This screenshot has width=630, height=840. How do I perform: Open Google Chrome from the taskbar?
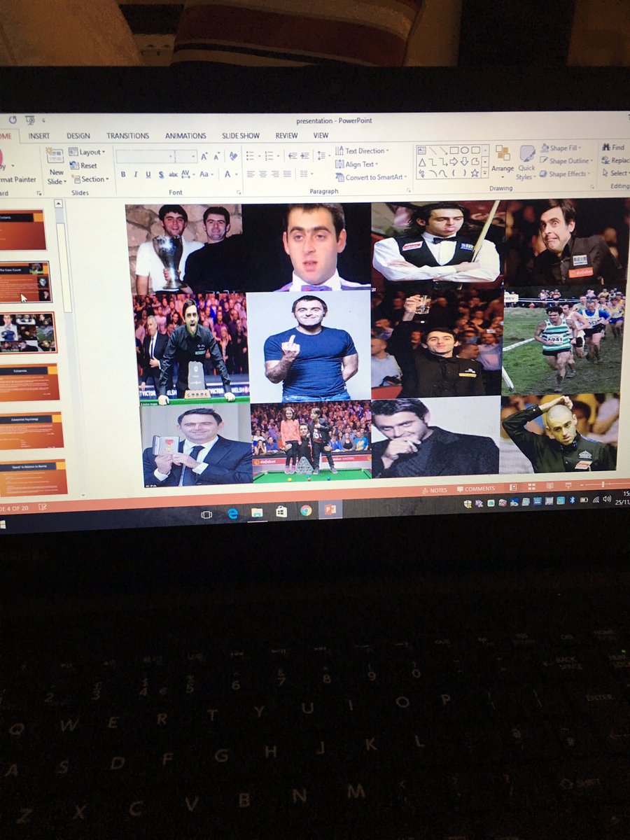(x=305, y=511)
